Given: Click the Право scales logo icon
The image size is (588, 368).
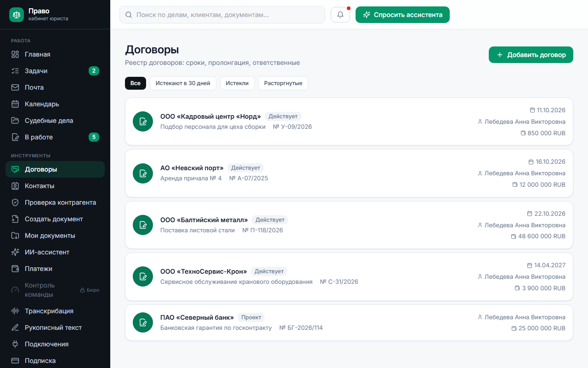Looking at the screenshot, I should (17, 15).
